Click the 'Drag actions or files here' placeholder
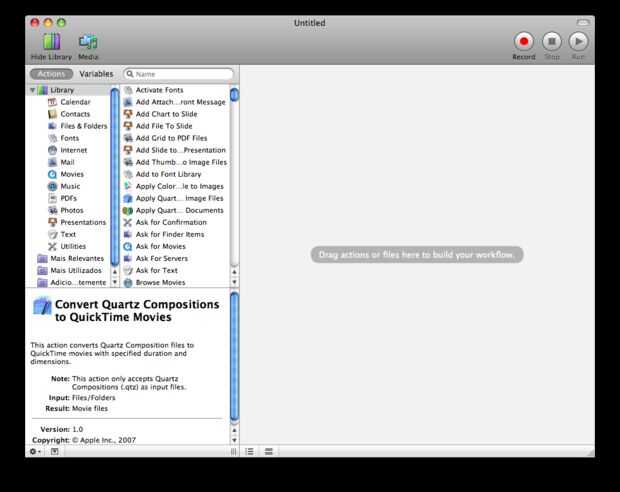Viewport: 620px width, 492px height. coord(417,255)
